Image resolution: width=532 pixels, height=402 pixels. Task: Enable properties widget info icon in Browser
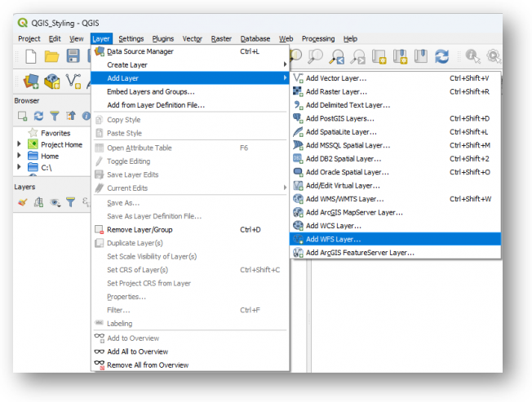(86, 116)
